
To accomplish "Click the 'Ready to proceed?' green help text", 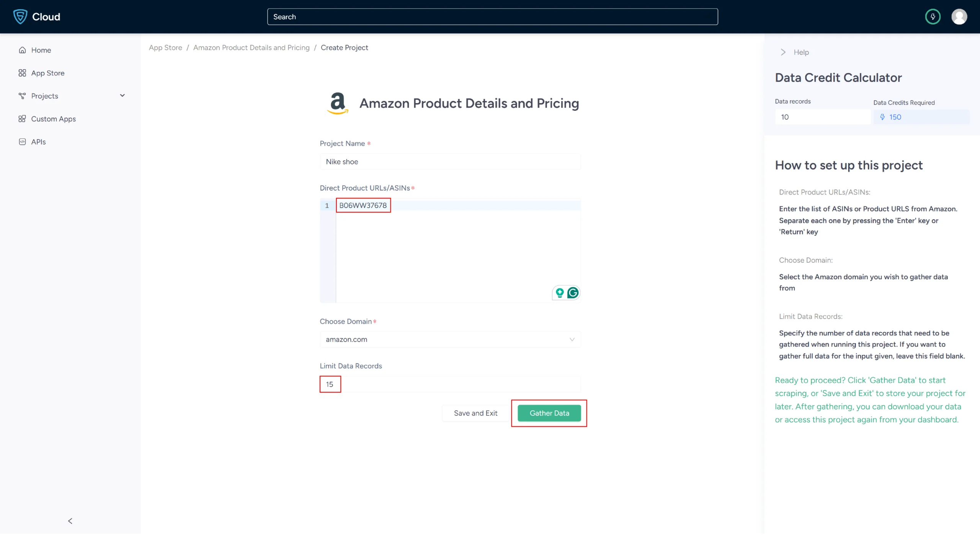I will click(x=870, y=401).
